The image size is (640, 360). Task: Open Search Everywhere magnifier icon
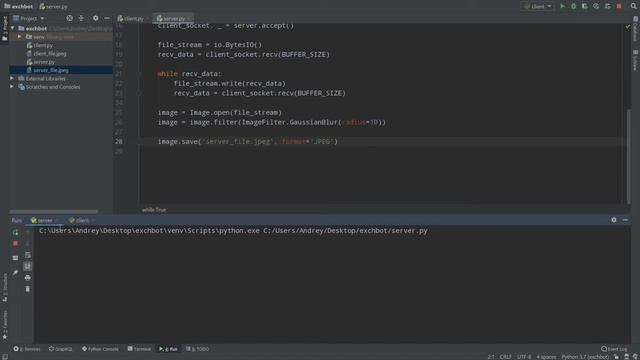633,6
